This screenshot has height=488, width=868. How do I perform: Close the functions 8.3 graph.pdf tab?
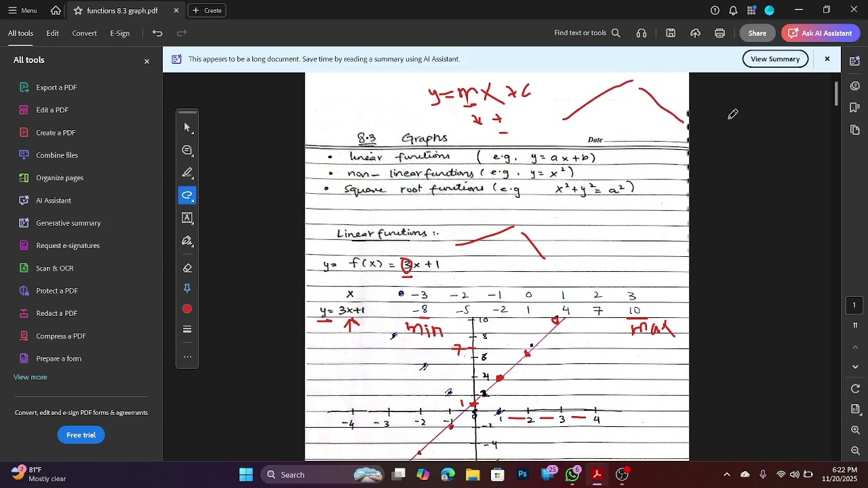pyautogui.click(x=176, y=10)
